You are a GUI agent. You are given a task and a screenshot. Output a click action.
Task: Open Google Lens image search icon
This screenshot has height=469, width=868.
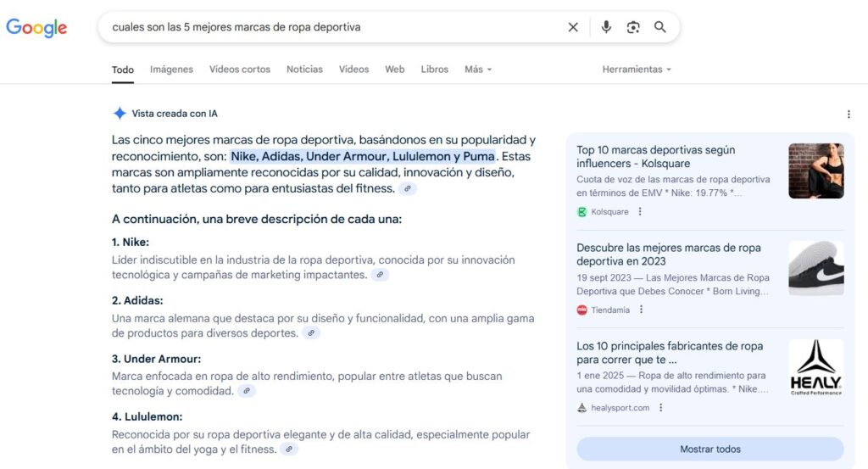click(x=633, y=27)
